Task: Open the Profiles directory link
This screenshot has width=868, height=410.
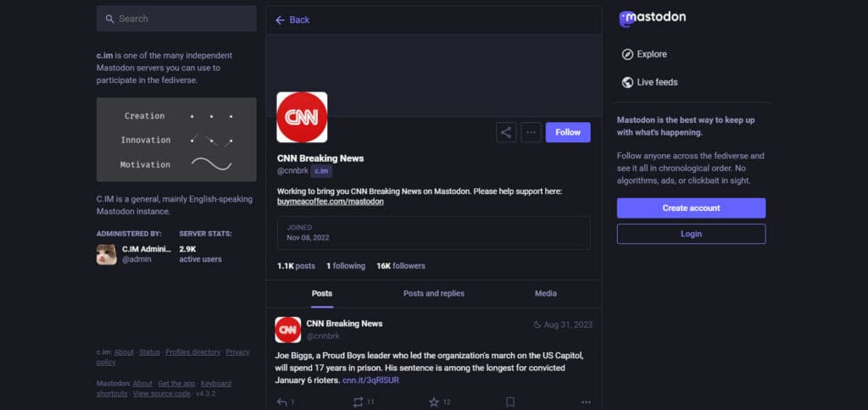Action: [192, 352]
